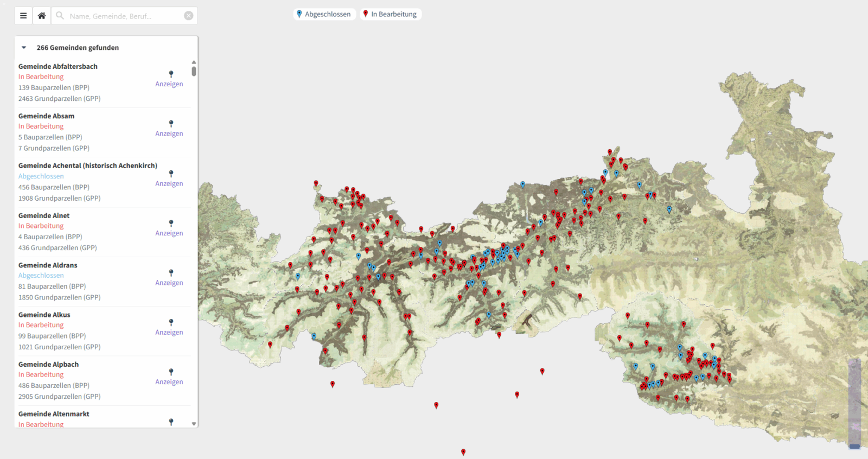The image size is (868, 459).
Task: Toggle the In Bearbeitung legend filter
Action: pyautogui.click(x=391, y=14)
